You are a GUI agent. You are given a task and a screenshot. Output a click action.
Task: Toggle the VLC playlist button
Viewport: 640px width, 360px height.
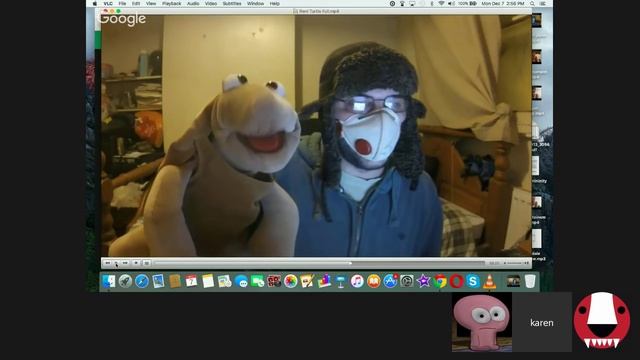[x=147, y=263]
